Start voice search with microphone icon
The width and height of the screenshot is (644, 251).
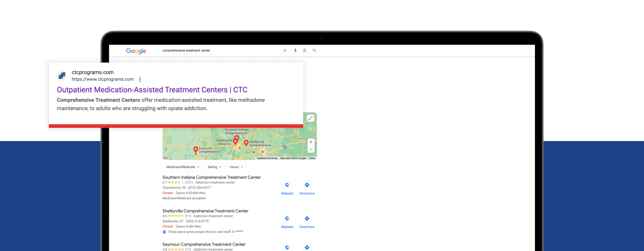point(295,51)
